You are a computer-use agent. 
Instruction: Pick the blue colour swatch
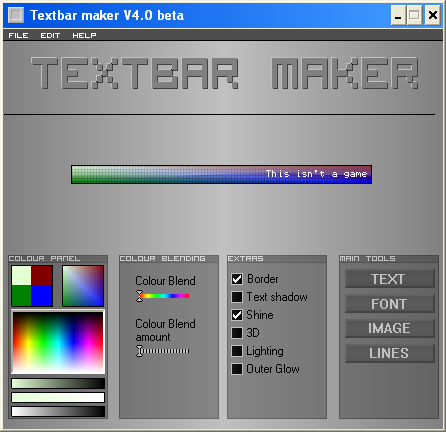coord(42,295)
